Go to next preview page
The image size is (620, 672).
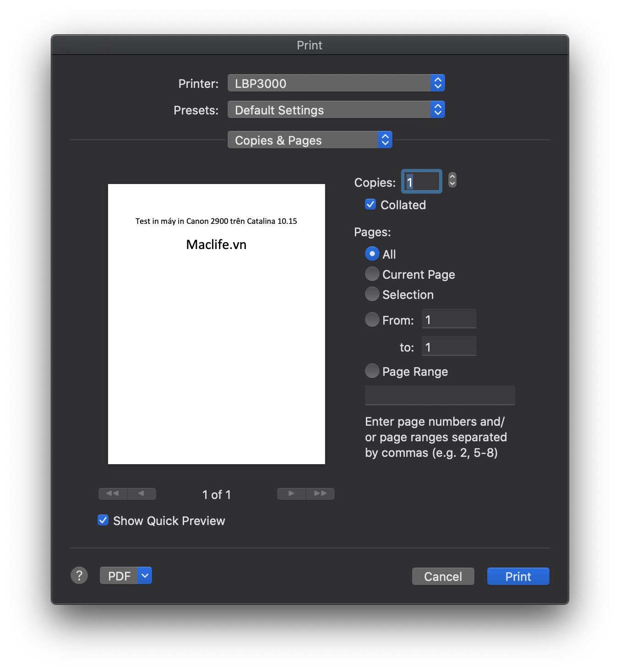click(291, 493)
